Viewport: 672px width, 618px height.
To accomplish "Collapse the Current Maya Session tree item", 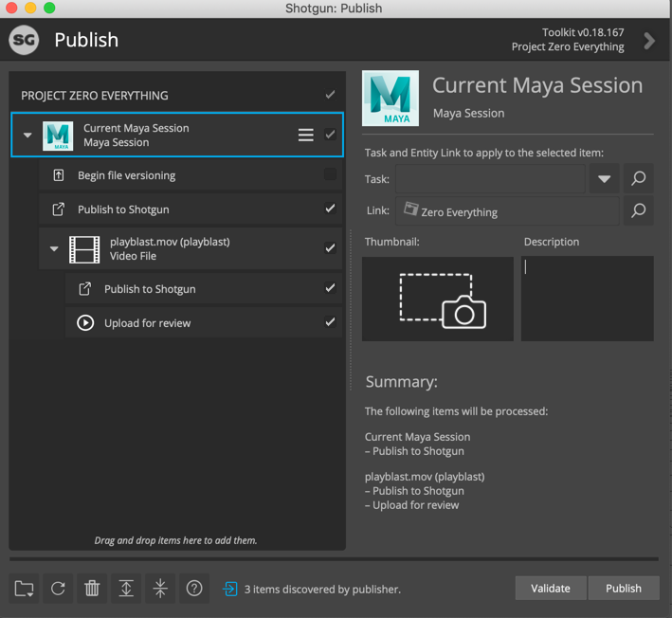I will click(27, 136).
